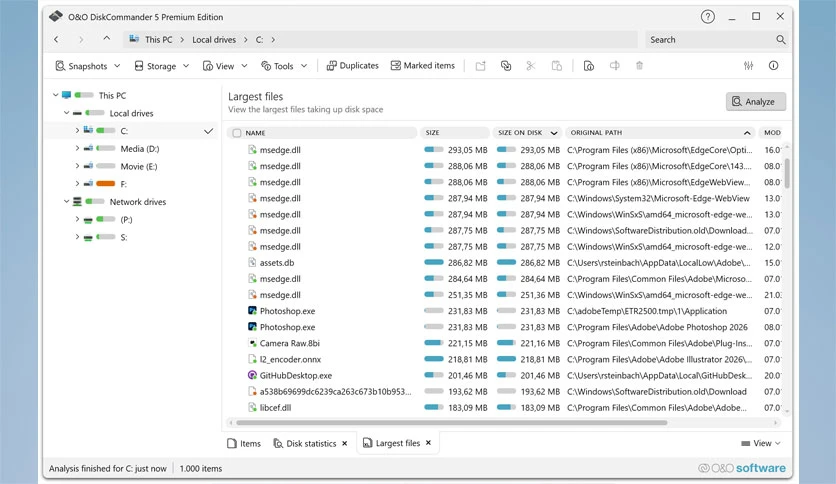
Task: Click the trash delete icon
Action: [639, 66]
